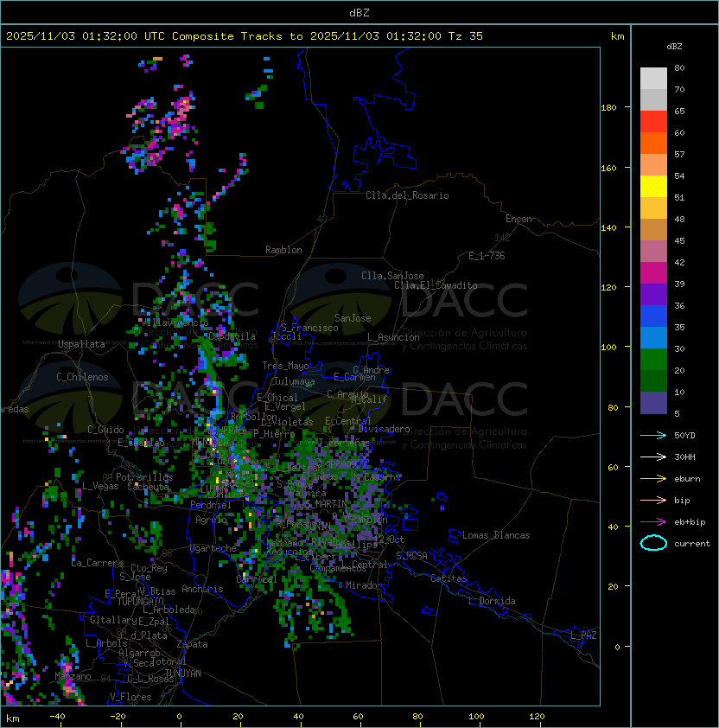Image resolution: width=719 pixels, height=728 pixels.
Task: Click the 'Ugarteche' map label
Action: 213,548
